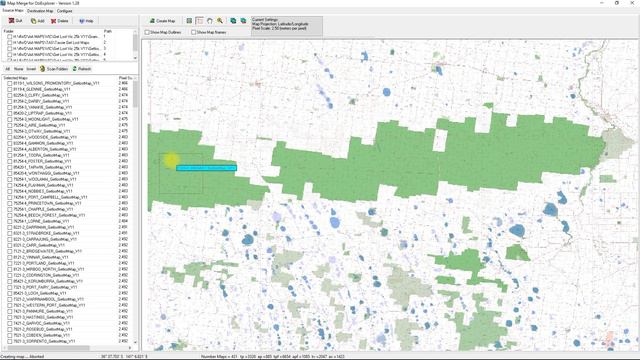Image resolution: width=640 pixels, height=360 pixels.
Task: Click the Folder column header
Action: point(52,31)
